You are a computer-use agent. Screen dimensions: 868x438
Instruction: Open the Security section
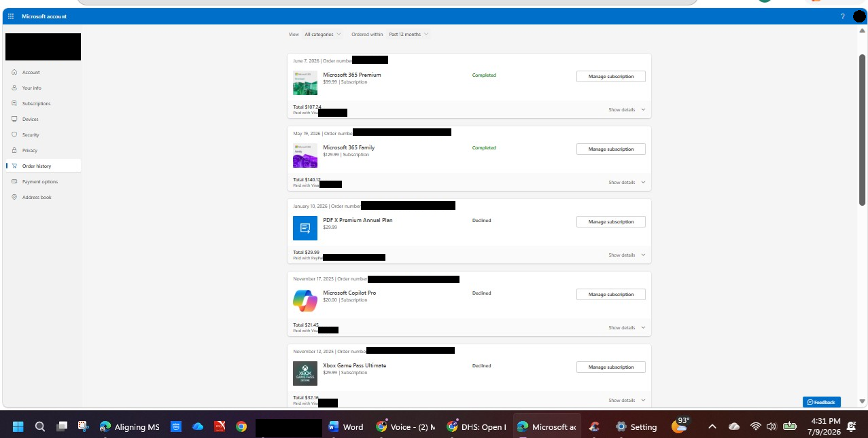click(31, 134)
